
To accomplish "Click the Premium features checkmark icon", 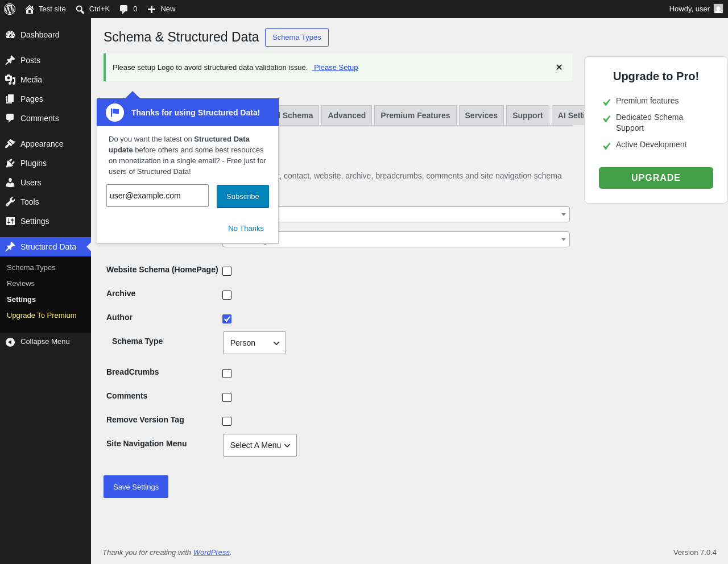I will pyautogui.click(x=606, y=102).
